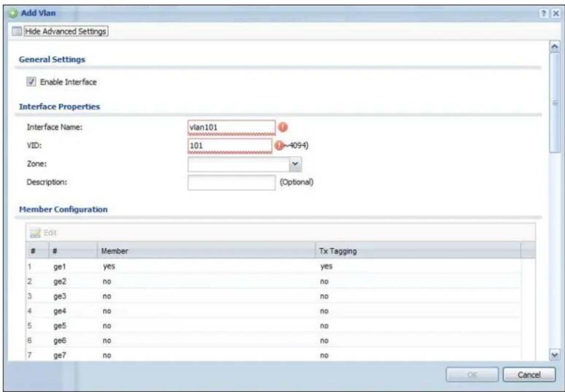Click the scrollbar up arrow
Image resolution: width=565 pixels, height=392 pixels.
[x=555, y=47]
